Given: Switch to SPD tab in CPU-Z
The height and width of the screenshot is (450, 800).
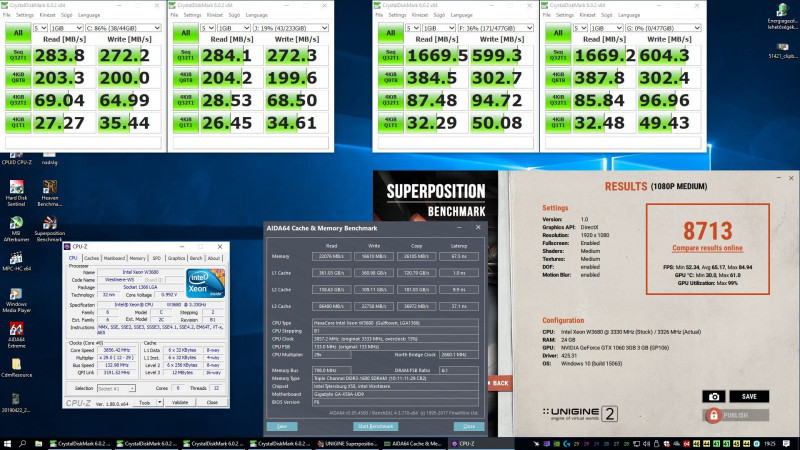Looking at the screenshot, I should point(157,258).
